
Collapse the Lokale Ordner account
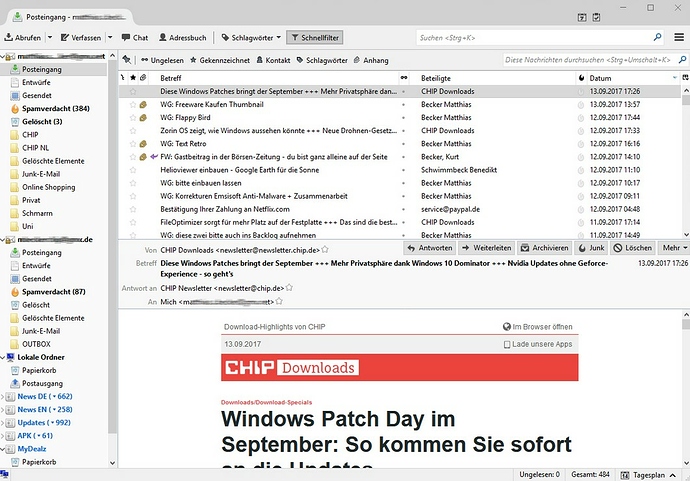[x=3, y=357]
